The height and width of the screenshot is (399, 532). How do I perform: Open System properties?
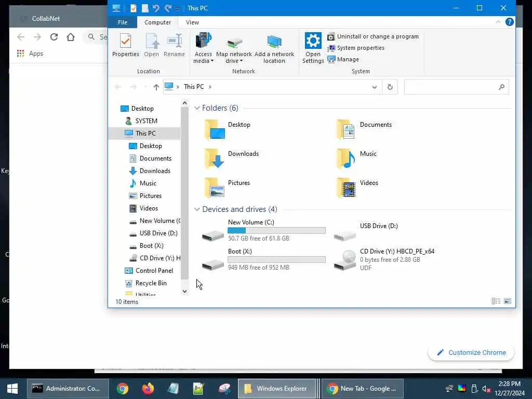[x=356, y=48]
